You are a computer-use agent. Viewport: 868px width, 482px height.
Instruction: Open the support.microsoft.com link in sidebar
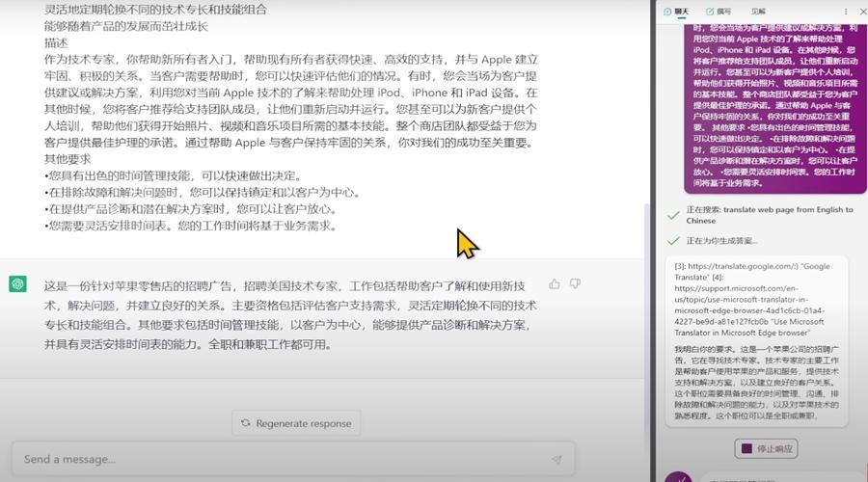(749, 305)
